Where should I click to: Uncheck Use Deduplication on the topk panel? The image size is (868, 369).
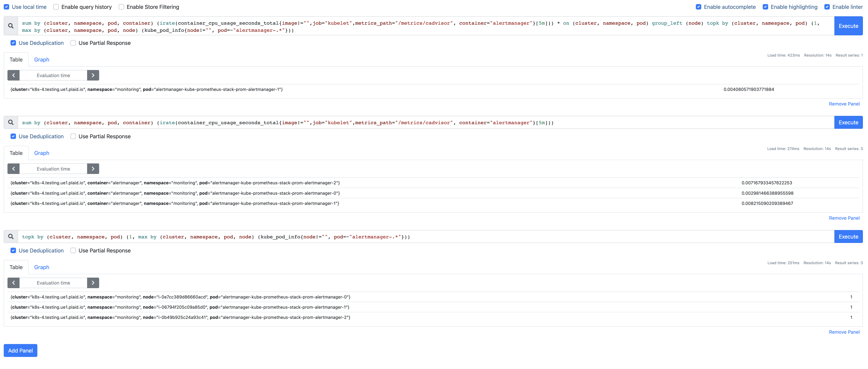(x=13, y=250)
